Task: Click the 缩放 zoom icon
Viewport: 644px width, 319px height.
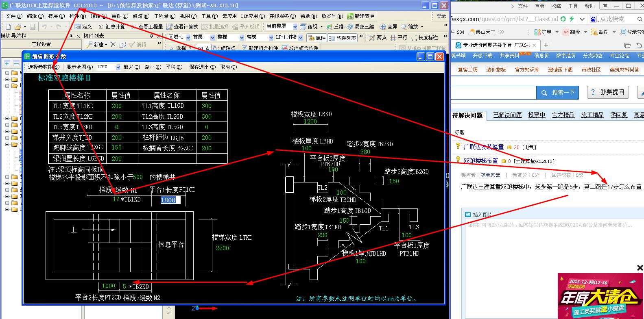Action: pyautogui.click(x=404, y=26)
